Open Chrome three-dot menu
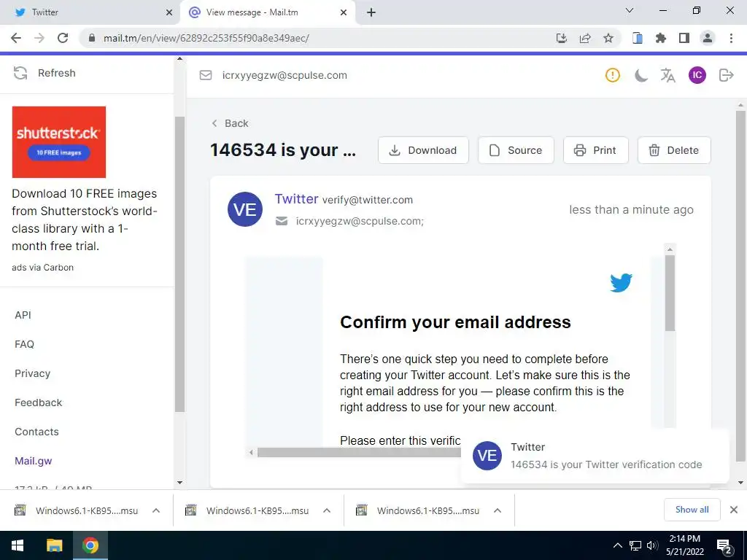This screenshot has width=747, height=560. coord(731,38)
